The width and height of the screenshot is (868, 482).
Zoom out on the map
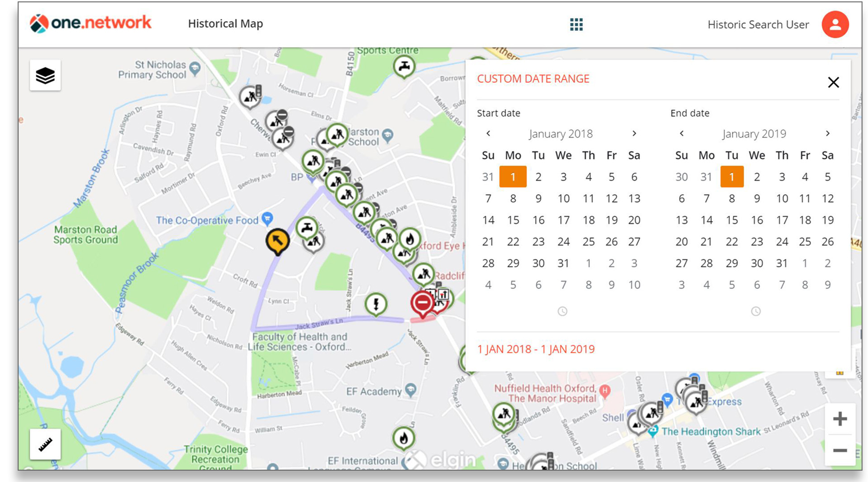[x=839, y=450]
